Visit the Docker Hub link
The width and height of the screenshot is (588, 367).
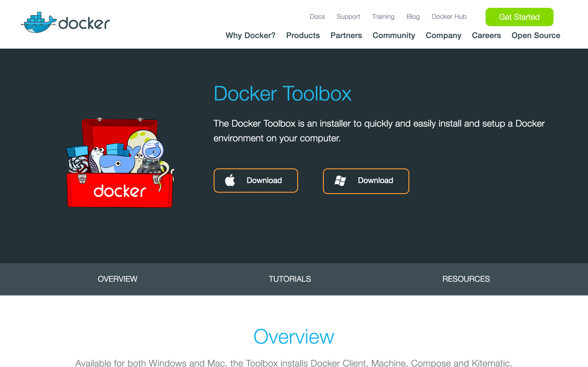pos(449,17)
